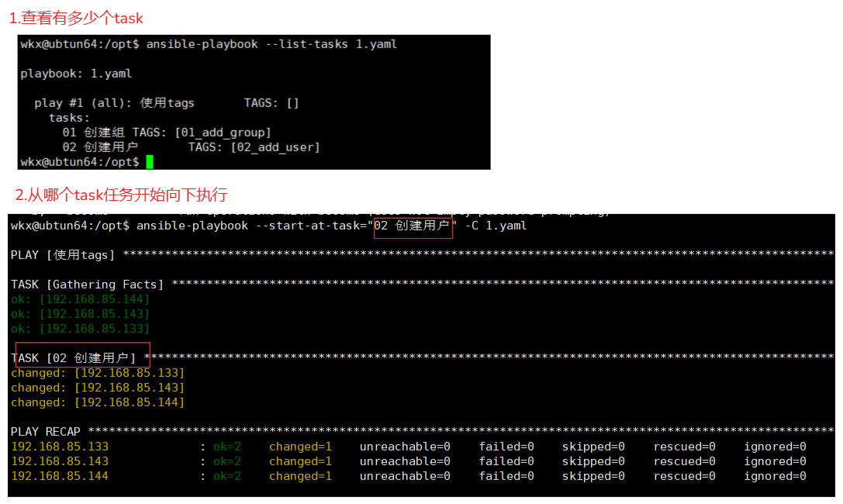843x504 pixels.
Task: Click the empty "TAGS: []" entry
Action: 271,102
